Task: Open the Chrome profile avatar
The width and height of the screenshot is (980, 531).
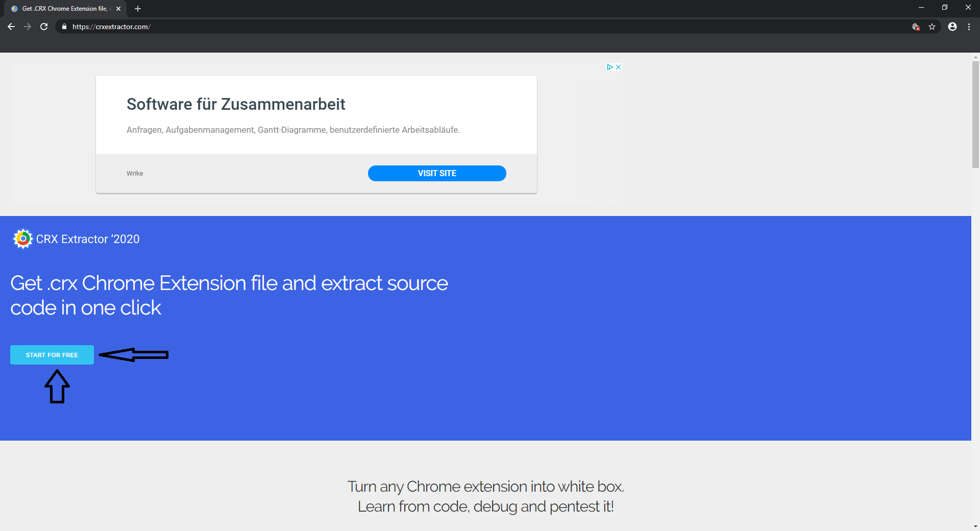Action: click(952, 27)
